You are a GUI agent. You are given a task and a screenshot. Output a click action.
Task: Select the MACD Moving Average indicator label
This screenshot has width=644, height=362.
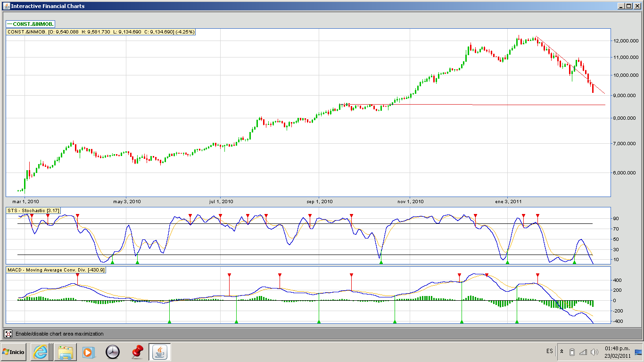56,270
